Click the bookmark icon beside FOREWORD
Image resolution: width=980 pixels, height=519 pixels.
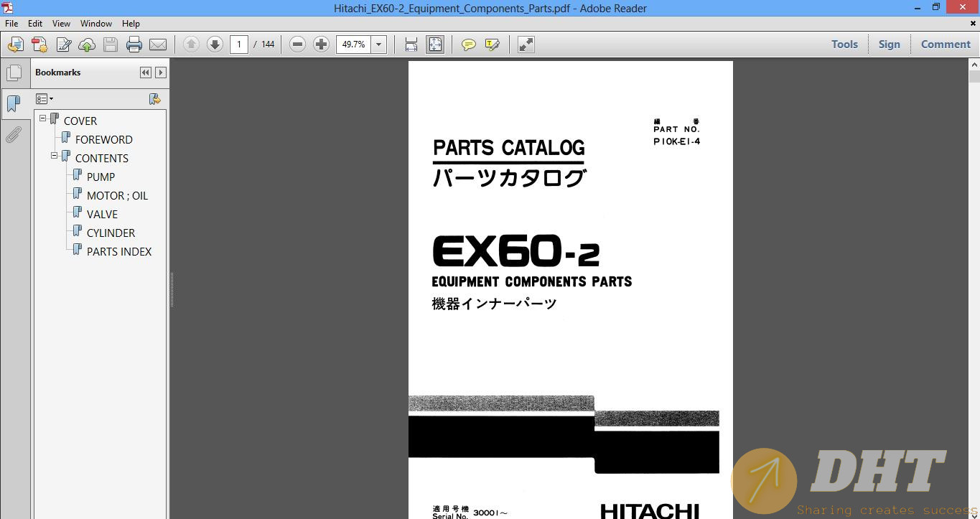[66, 138]
